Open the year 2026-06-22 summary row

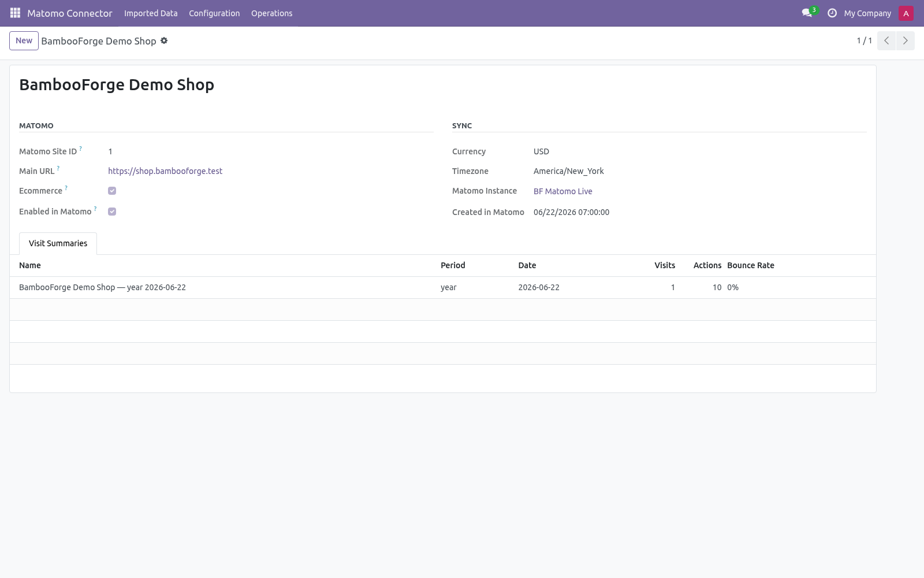tap(443, 287)
